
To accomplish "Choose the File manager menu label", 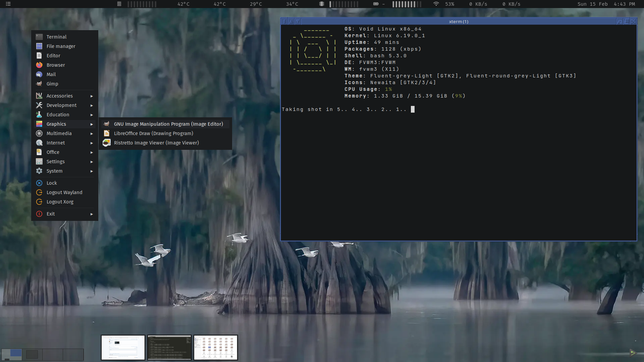I will tap(61, 46).
